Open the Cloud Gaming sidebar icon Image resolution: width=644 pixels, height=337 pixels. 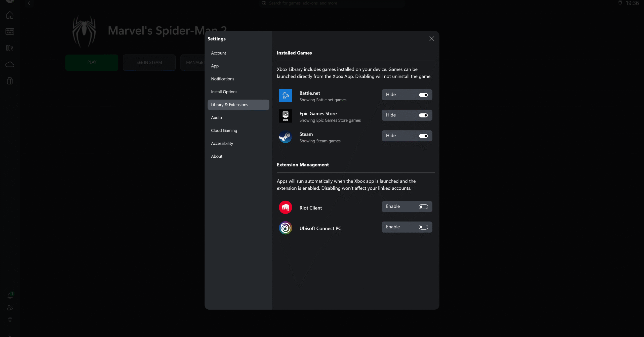pyautogui.click(x=10, y=64)
